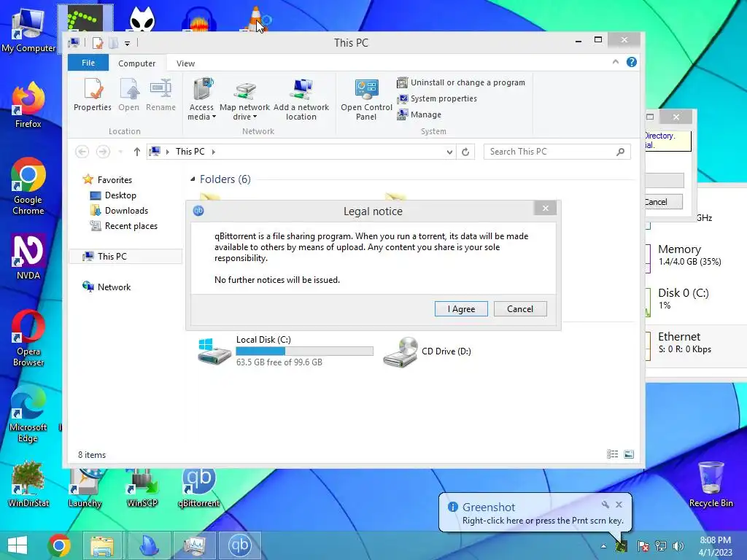747x560 pixels.
Task: Open Explorer help question mark icon
Action: coord(631,62)
